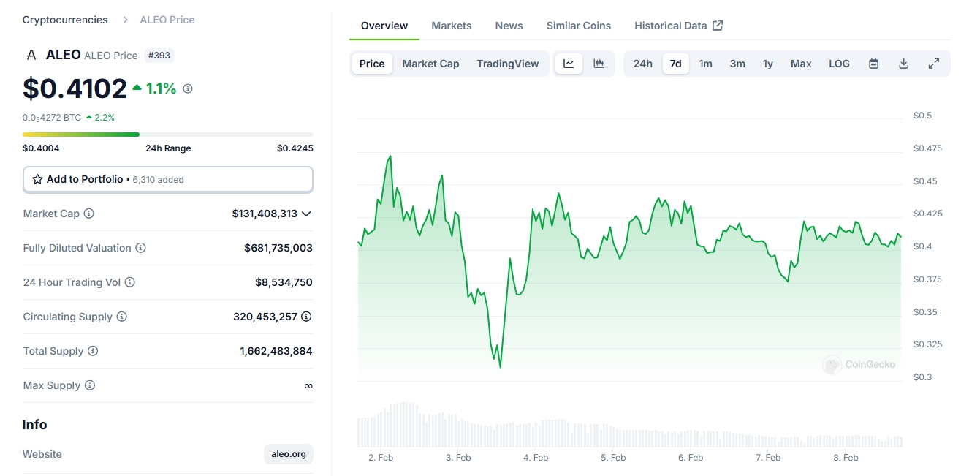Set chart range to 1y
The height and width of the screenshot is (476, 980).
click(768, 64)
